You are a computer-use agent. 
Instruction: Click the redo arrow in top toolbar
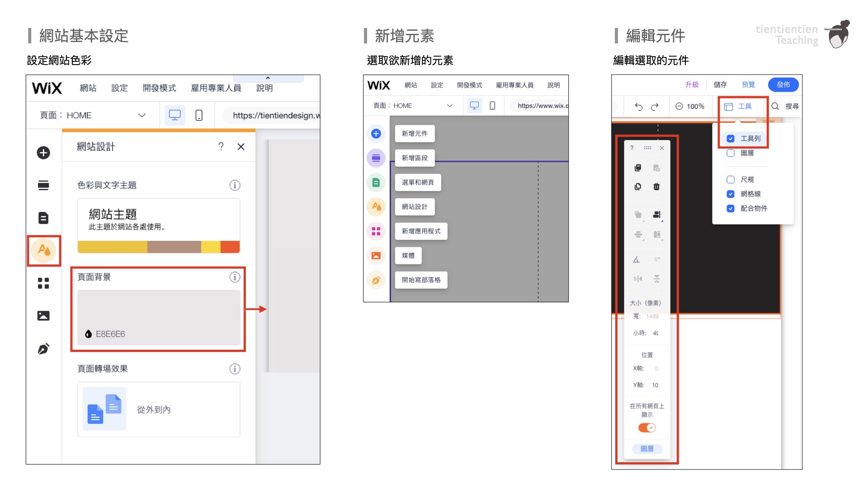click(655, 107)
